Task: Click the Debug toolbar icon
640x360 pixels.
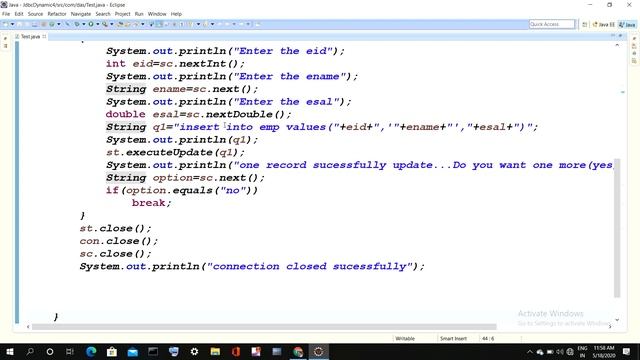Action: [x=76, y=24]
